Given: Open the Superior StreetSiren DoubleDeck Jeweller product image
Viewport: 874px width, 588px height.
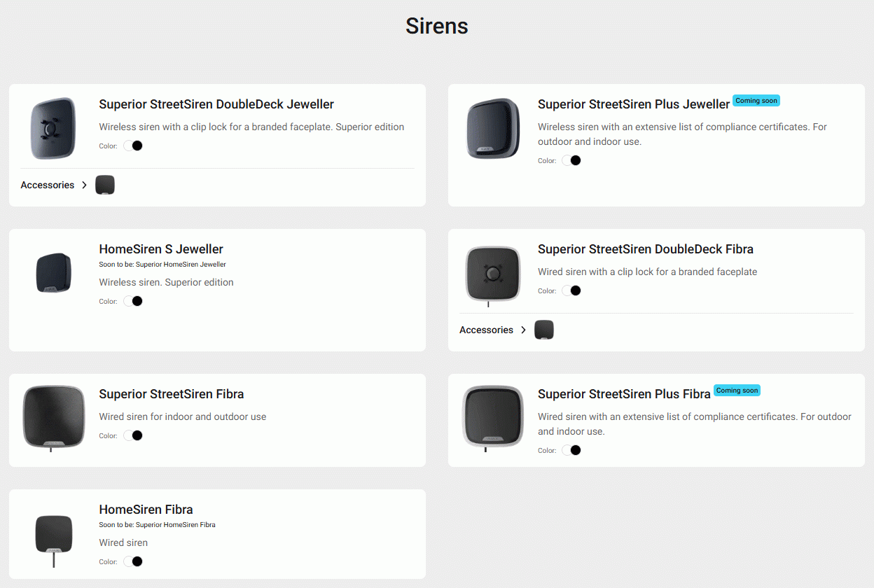Looking at the screenshot, I should coord(53,128).
